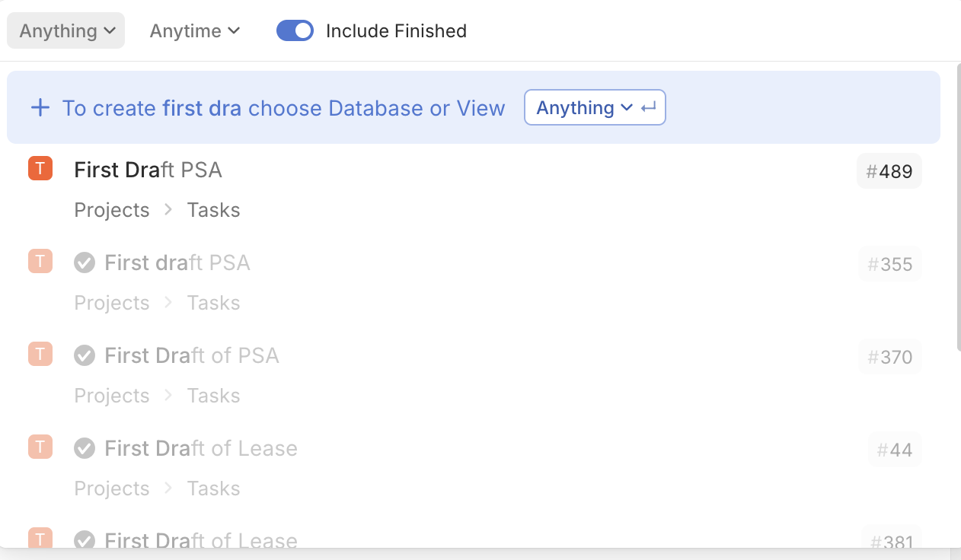Click the Tasks breadcrumb under First Draft of PSA
Viewport: 961px width, 560px height.
coord(213,396)
